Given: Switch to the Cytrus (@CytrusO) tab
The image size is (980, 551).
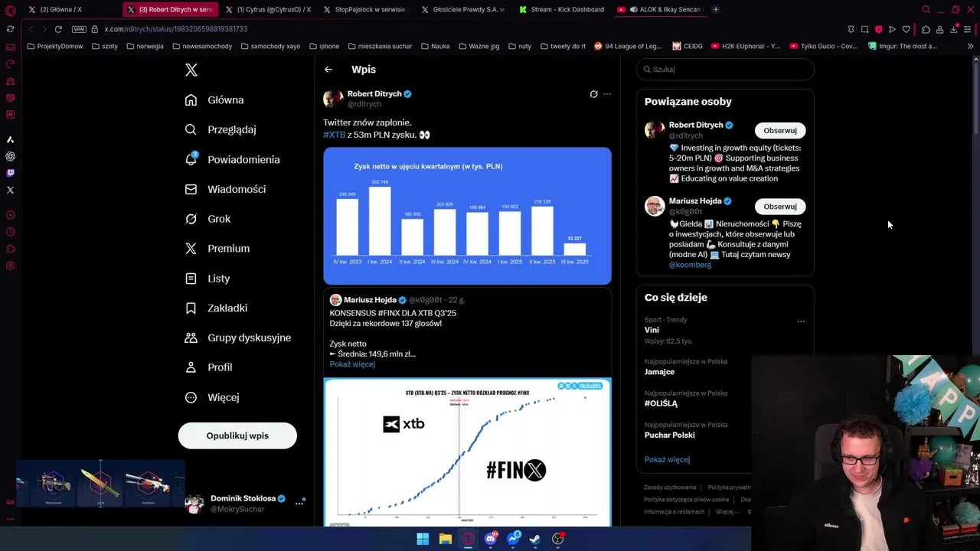Looking at the screenshot, I should (268, 10).
